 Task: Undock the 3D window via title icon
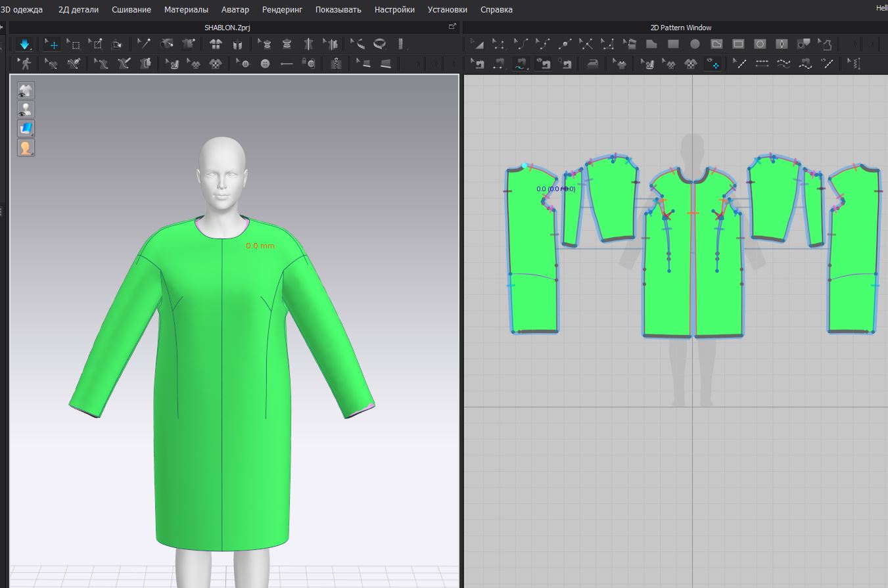click(x=452, y=27)
